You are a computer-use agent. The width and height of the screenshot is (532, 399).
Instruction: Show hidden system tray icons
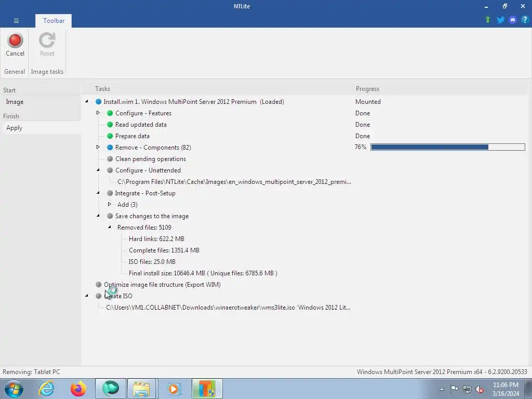(x=442, y=389)
